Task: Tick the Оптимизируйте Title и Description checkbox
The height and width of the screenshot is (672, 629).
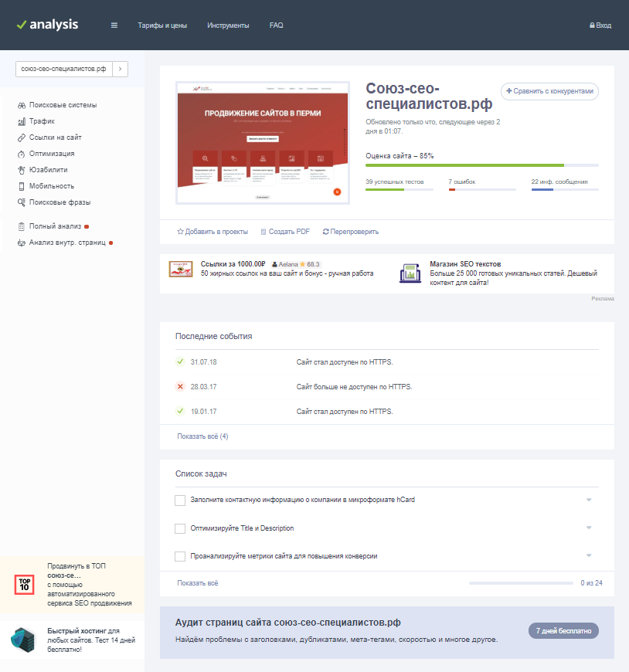Action: click(180, 528)
